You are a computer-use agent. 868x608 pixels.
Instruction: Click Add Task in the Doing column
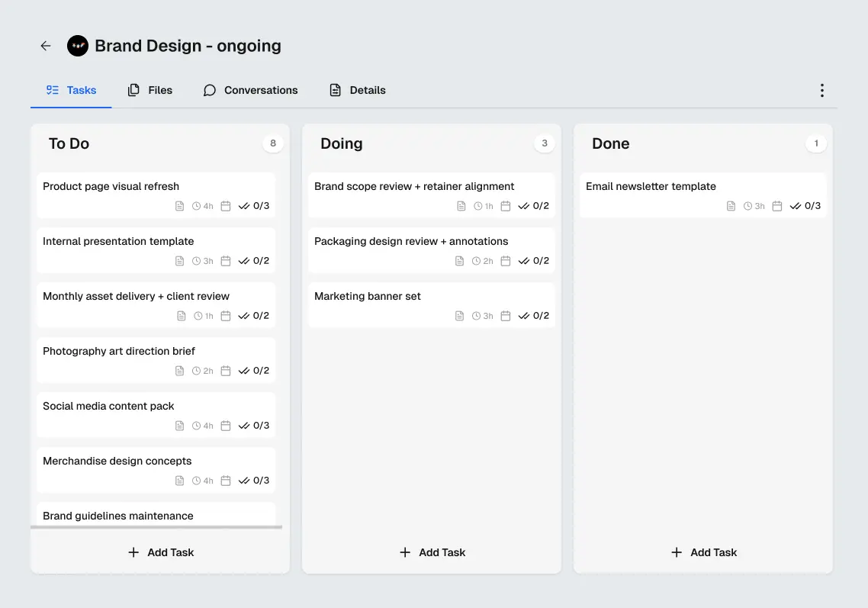[x=432, y=552]
